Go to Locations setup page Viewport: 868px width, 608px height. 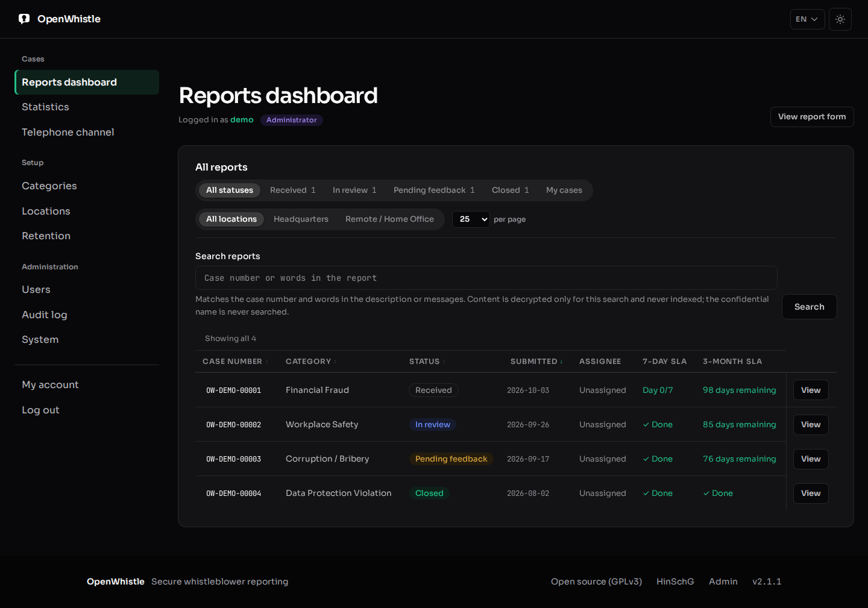point(87,212)
